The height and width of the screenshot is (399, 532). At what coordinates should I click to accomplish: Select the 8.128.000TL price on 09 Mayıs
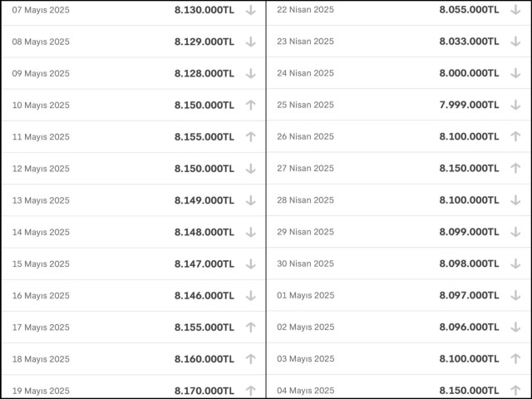coord(204,73)
